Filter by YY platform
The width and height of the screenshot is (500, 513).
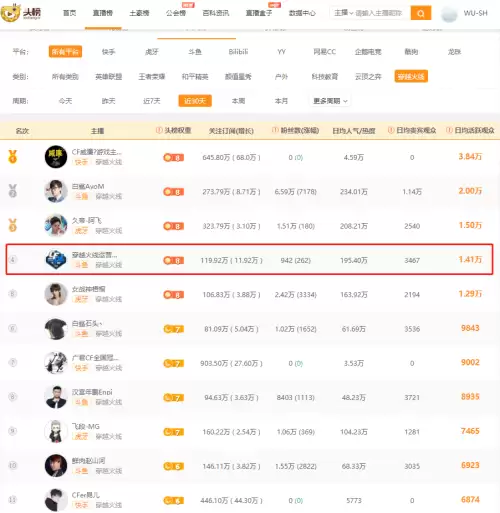pos(281,52)
